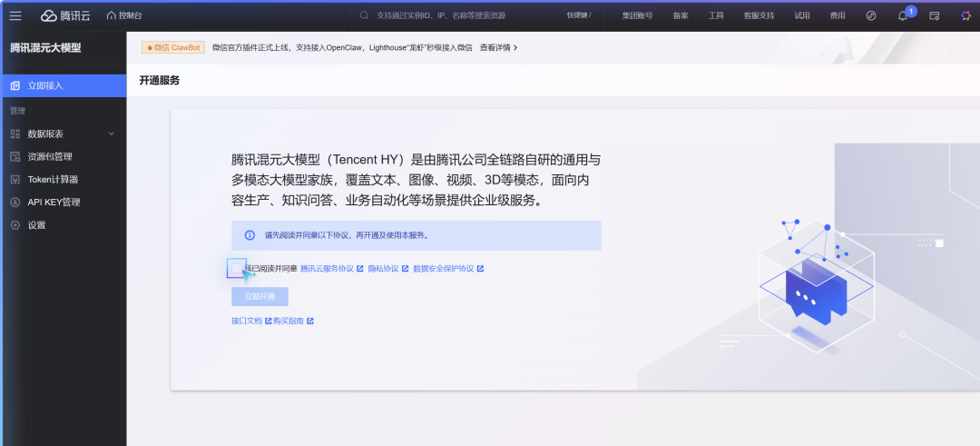Expand 查看详情 announcement chevron
The width and height of the screenshot is (980, 446).
tap(515, 47)
